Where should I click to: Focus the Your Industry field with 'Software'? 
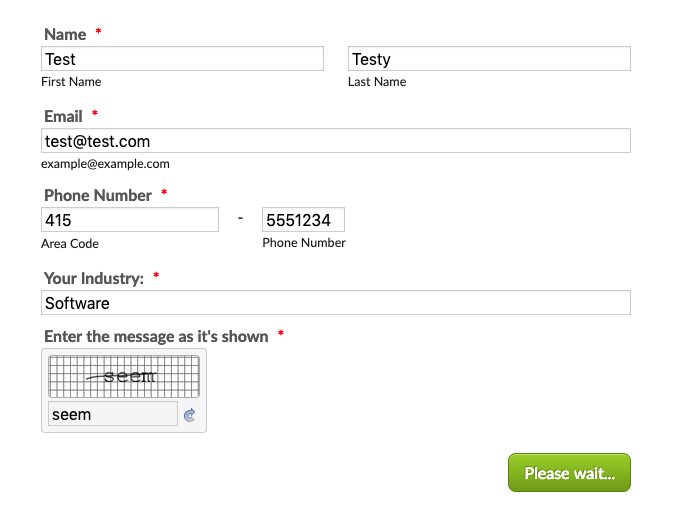point(335,303)
